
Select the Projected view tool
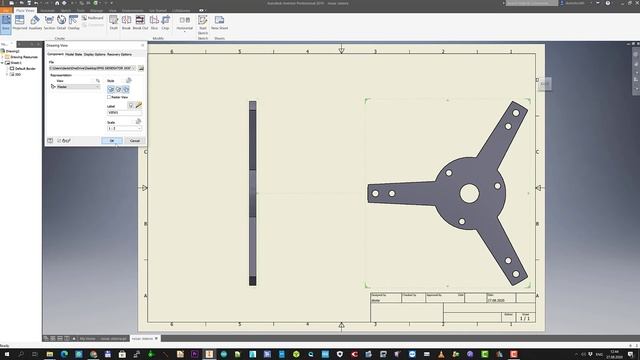(x=20, y=23)
